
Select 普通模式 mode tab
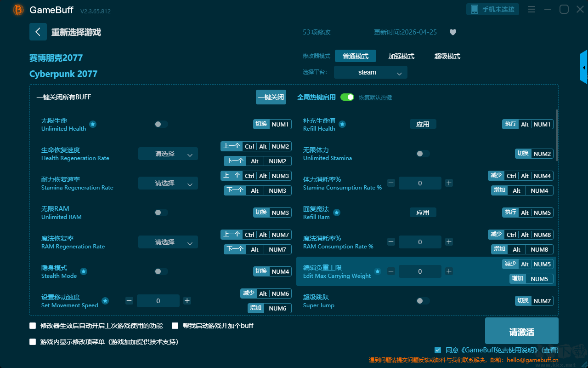coord(356,56)
